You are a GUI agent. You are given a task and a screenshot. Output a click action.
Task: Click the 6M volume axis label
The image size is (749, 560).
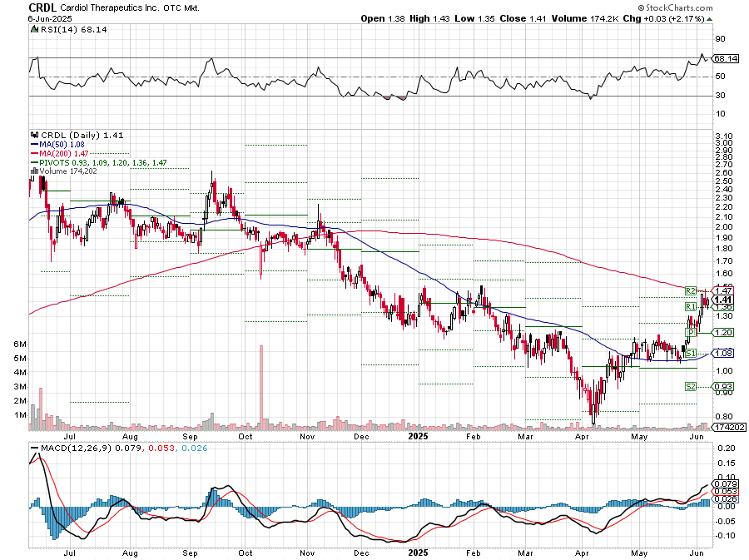click(x=20, y=344)
